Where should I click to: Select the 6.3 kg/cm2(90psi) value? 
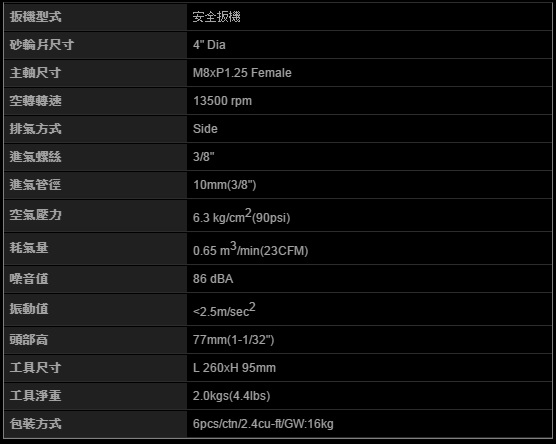241,216
